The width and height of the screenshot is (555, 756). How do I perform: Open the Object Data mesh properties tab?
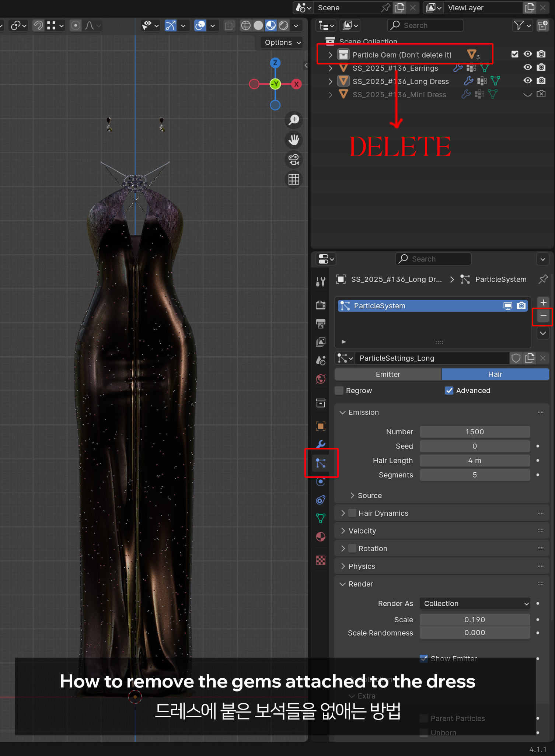pos(321,518)
